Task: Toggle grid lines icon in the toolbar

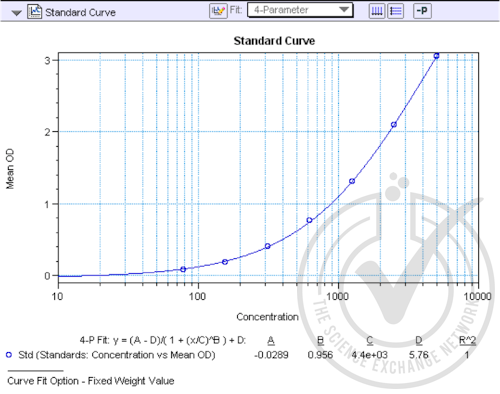Action: click(x=377, y=11)
